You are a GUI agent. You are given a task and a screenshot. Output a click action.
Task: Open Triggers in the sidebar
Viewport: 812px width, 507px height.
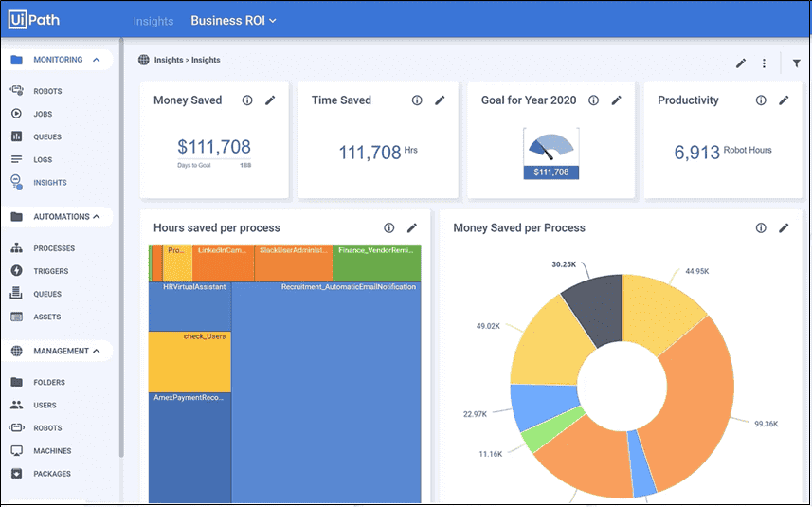[51, 271]
